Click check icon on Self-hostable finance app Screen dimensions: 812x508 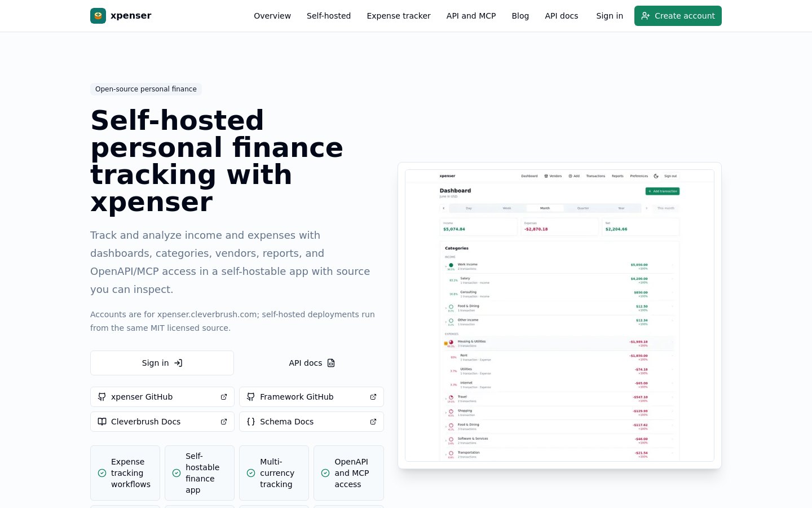click(176, 473)
